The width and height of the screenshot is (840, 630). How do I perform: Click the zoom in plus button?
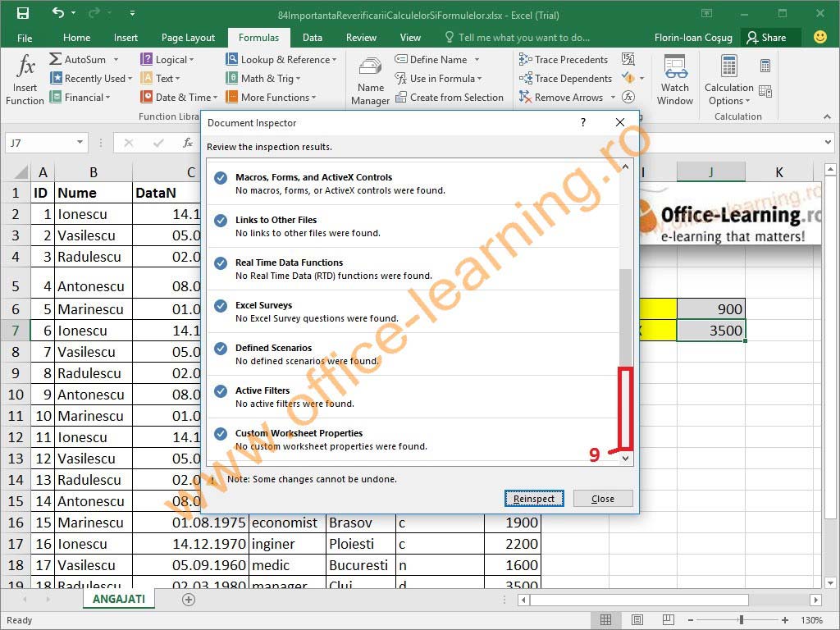point(785,620)
